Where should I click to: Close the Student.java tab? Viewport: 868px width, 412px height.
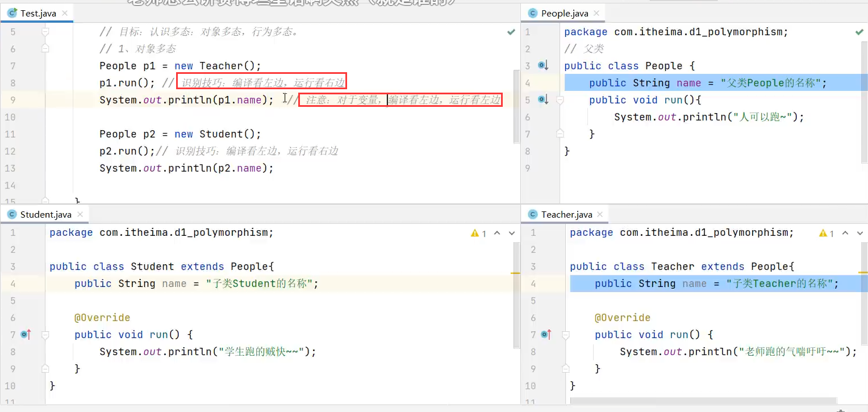tap(80, 214)
